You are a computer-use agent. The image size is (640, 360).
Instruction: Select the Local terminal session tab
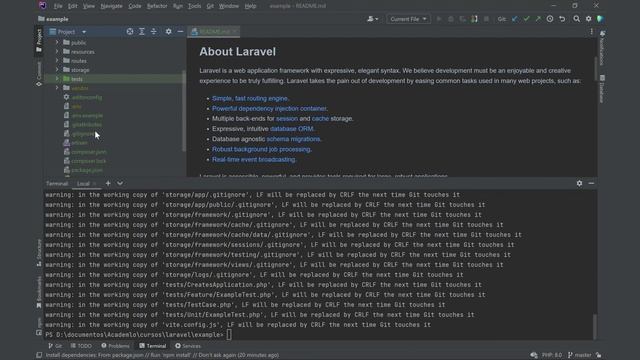point(83,184)
